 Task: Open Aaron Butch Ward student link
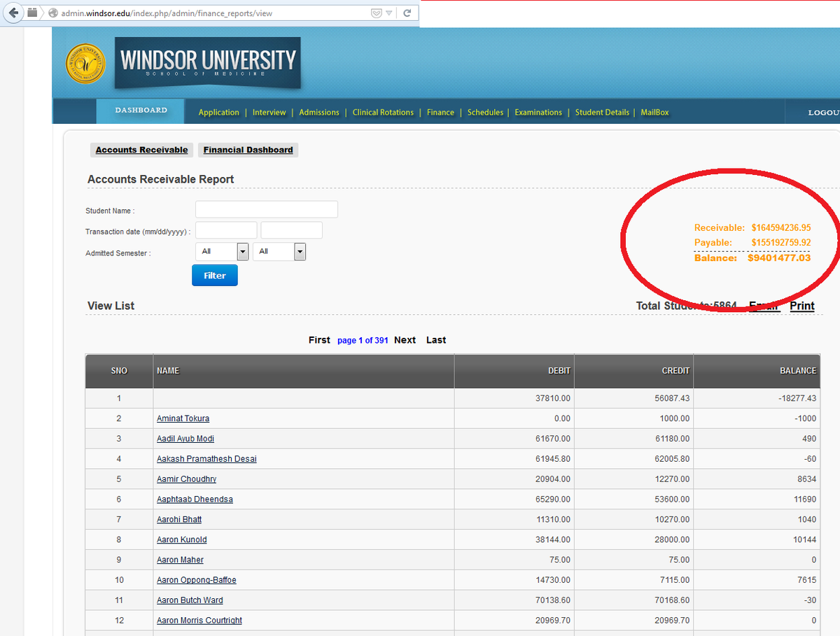click(190, 600)
